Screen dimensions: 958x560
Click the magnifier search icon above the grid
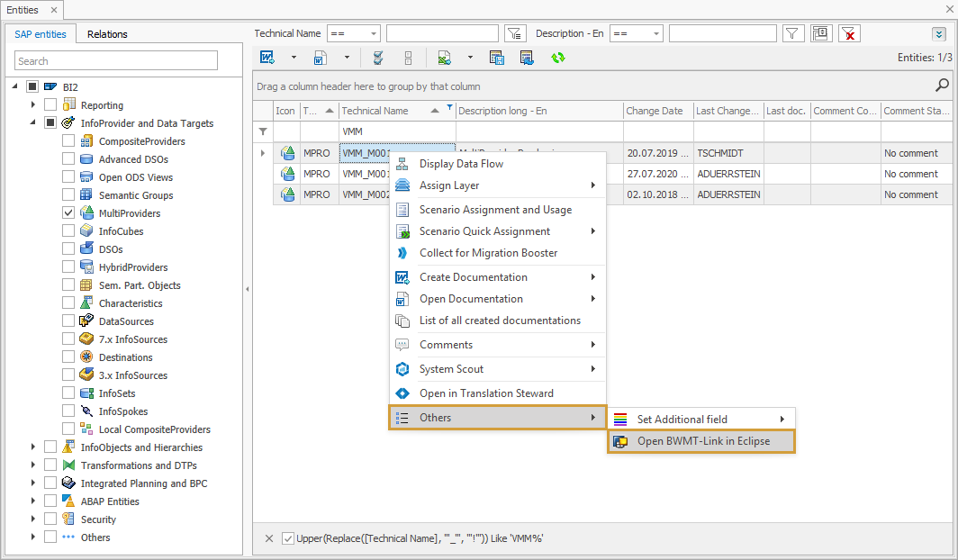942,85
